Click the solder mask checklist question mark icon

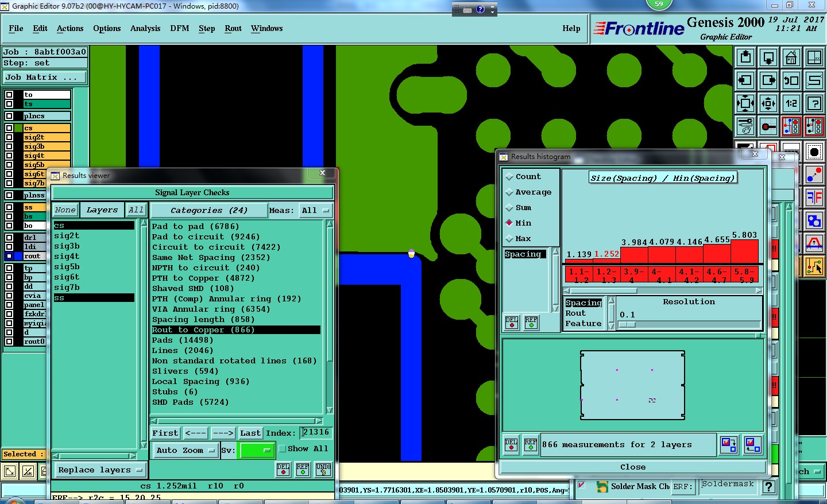point(768,487)
